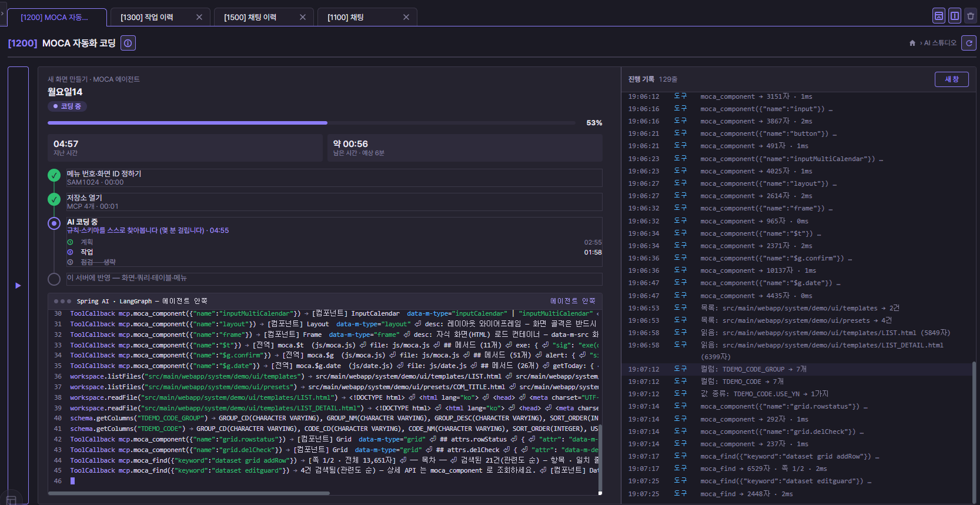The image size is (980, 505).
Task: Click the 저장소 열기 step title
Action: pyautogui.click(x=85, y=198)
